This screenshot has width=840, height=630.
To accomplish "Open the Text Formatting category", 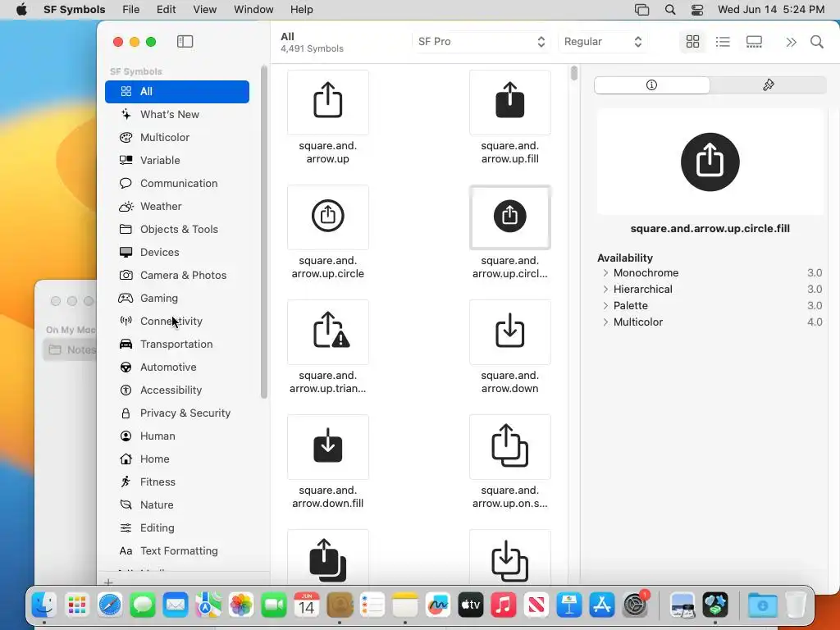I will click(177, 551).
